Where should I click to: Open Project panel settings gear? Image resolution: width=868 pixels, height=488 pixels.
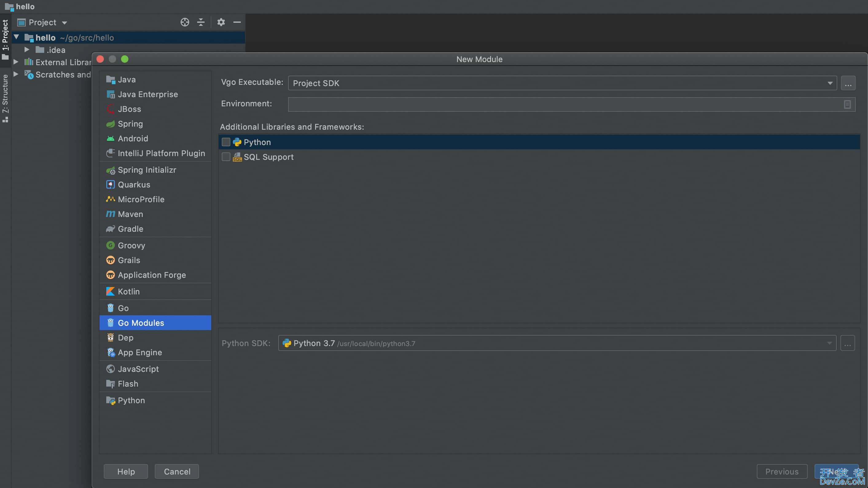click(x=221, y=22)
